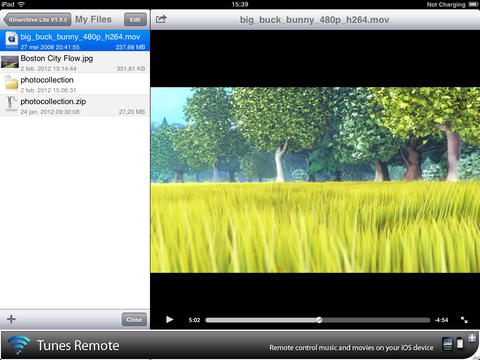
Task: Open the Boston City Flow.jpg thumbnail
Action: 10,62
